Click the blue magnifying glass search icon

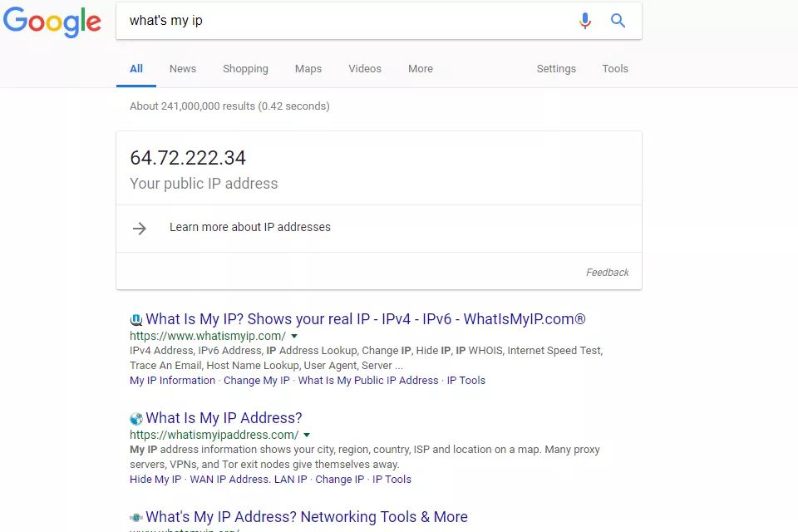(x=618, y=21)
